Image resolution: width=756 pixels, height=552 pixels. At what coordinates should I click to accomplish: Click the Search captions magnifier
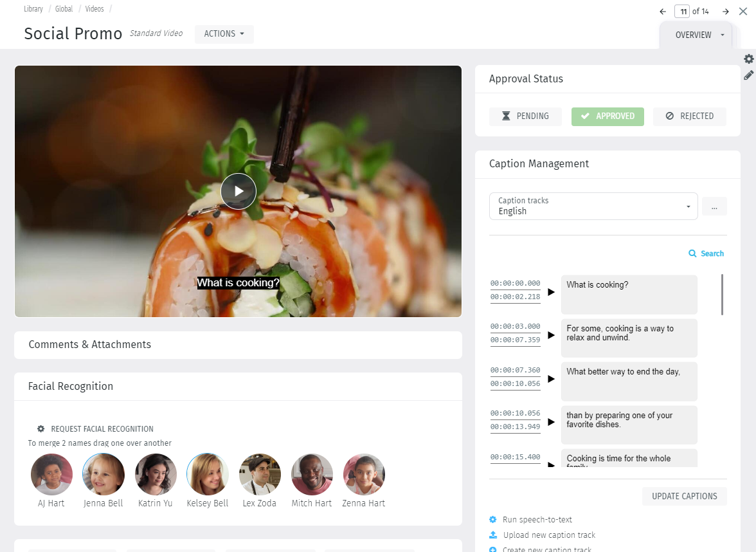(x=692, y=253)
